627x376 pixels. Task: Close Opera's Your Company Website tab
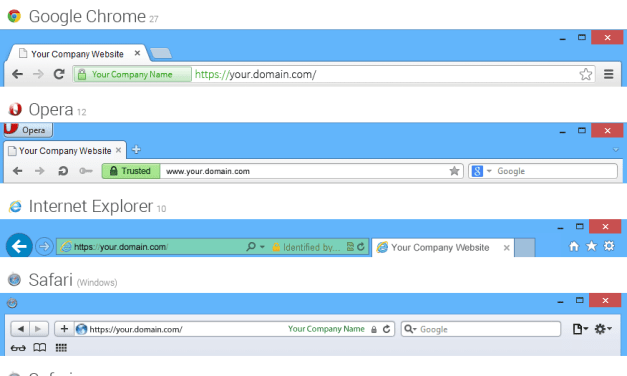(118, 150)
